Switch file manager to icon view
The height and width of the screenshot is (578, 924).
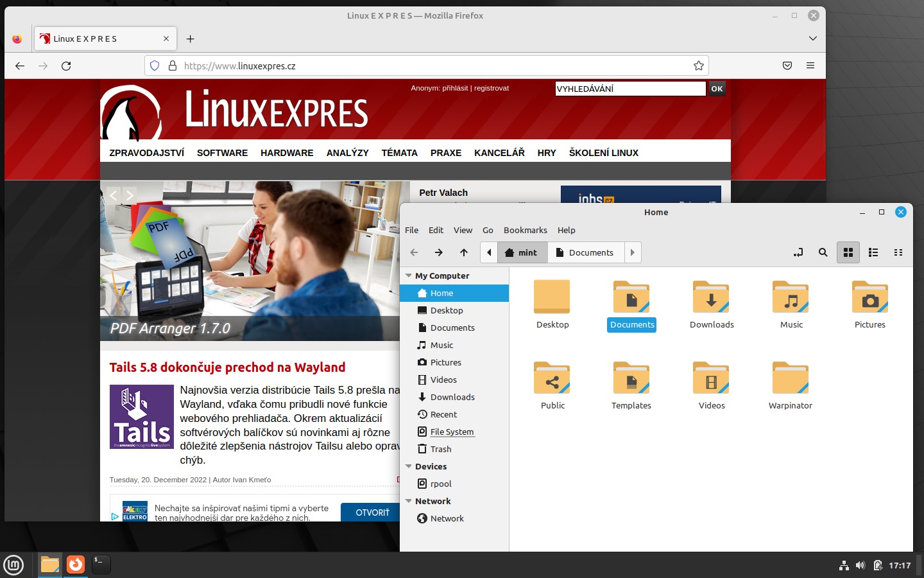(x=848, y=252)
